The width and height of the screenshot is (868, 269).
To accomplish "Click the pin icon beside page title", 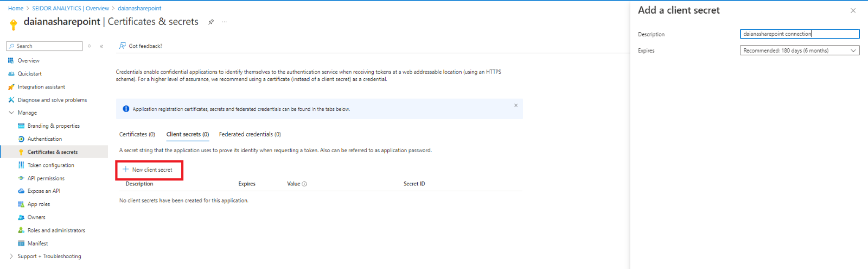I will coord(211,22).
